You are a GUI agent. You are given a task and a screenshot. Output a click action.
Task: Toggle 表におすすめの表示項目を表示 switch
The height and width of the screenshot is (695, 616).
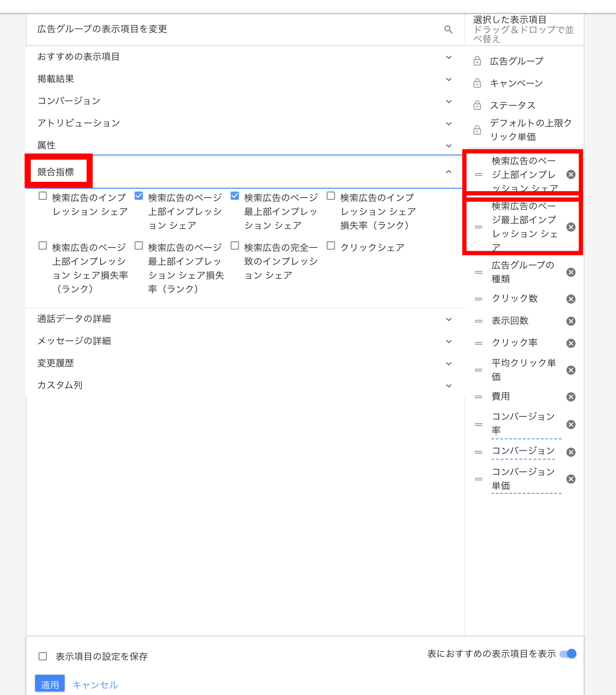pyautogui.click(x=568, y=653)
